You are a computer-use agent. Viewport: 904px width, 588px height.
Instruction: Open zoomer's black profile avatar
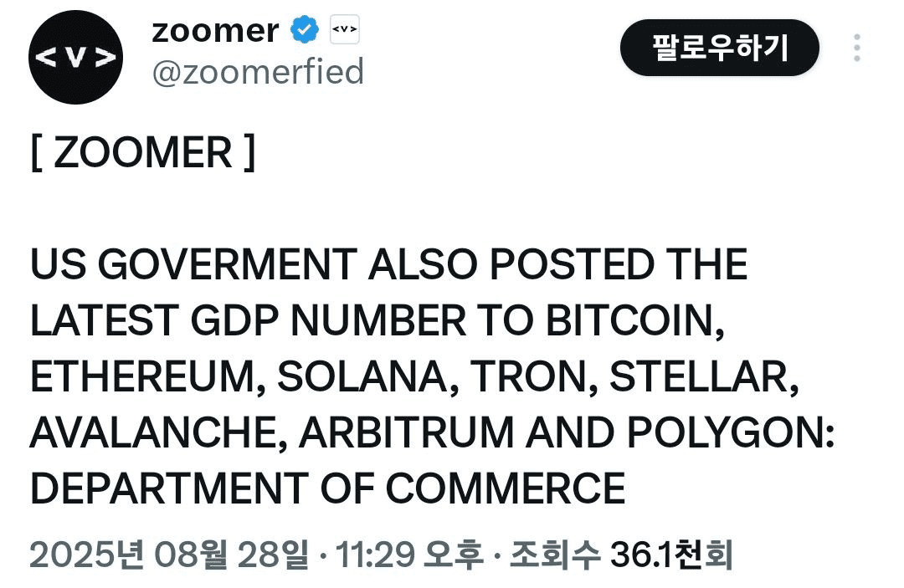coord(75,57)
